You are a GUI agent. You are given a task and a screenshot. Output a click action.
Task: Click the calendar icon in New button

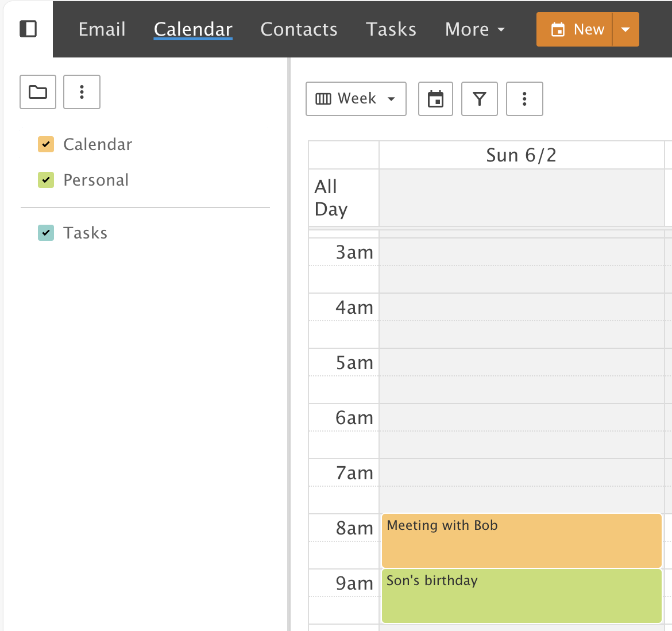[558, 29]
